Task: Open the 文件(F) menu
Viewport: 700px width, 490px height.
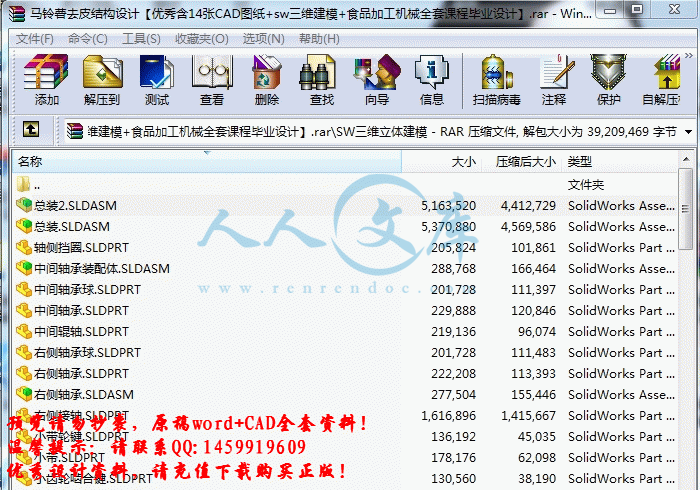Action: click(x=34, y=39)
